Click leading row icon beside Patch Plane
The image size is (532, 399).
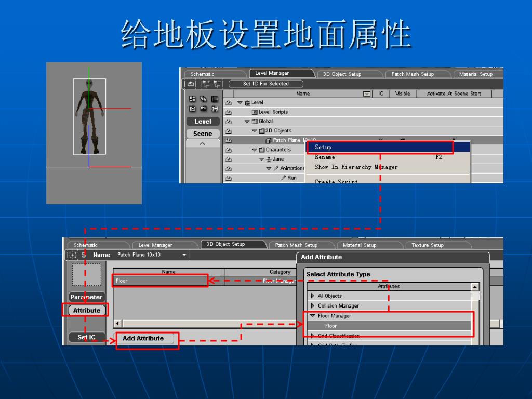pyautogui.click(x=229, y=140)
